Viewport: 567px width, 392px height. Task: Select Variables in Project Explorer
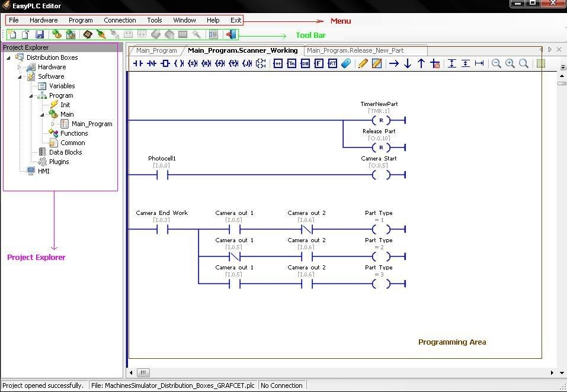point(62,86)
